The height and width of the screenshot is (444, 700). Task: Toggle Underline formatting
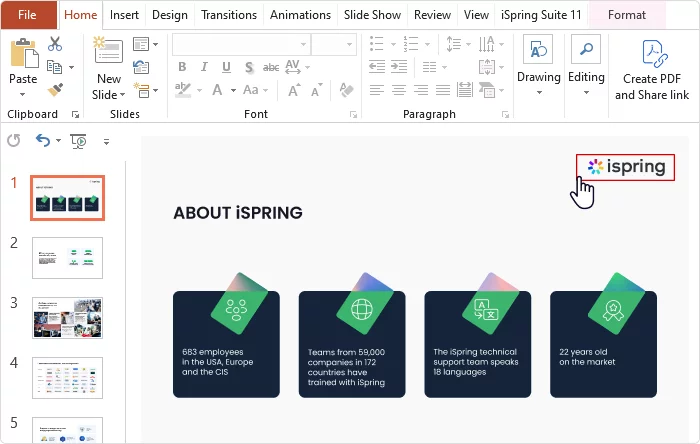coord(226,67)
